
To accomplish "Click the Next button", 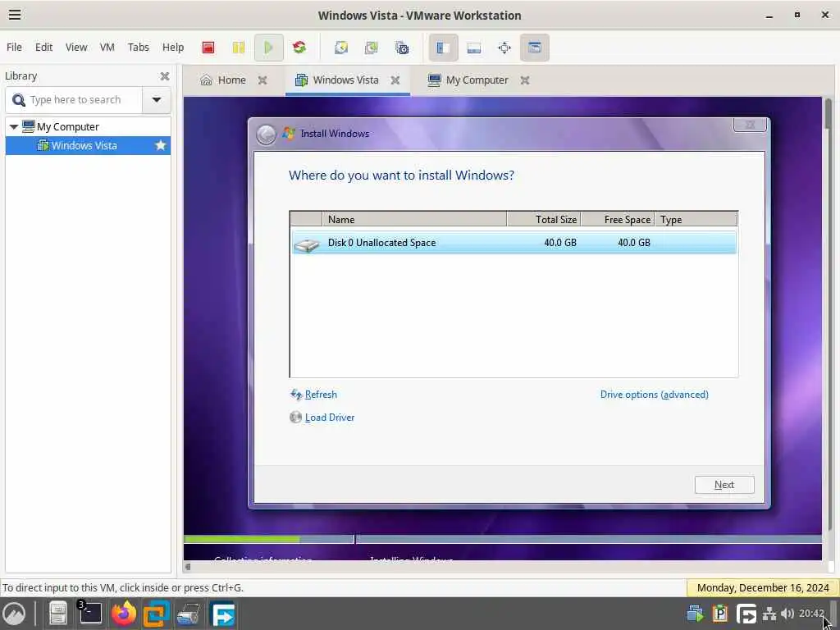I will tap(724, 485).
